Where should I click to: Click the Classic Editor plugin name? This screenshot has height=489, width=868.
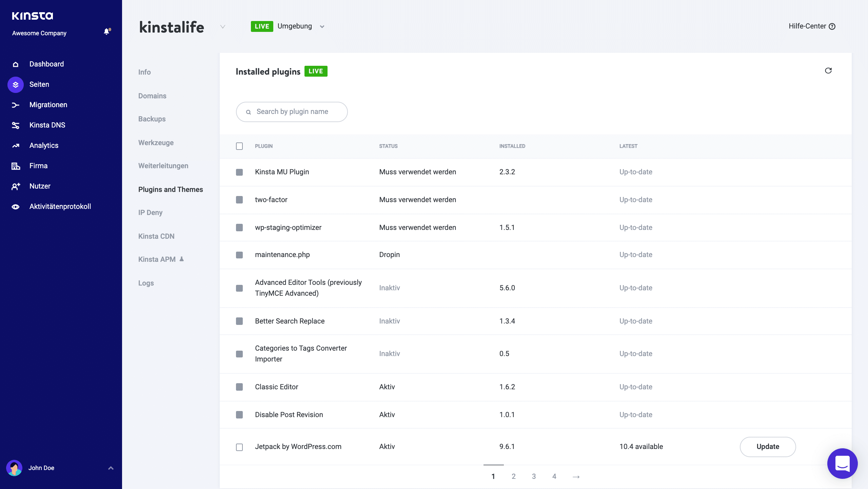tap(277, 387)
